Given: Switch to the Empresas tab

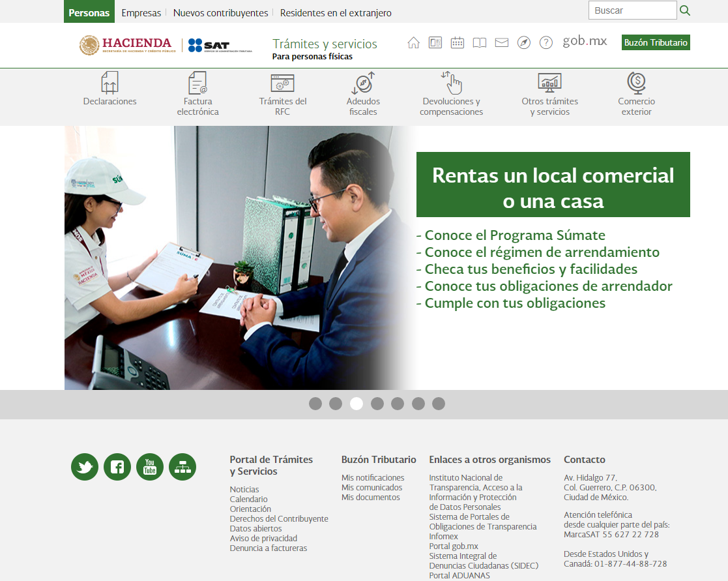Looking at the screenshot, I should (141, 12).
